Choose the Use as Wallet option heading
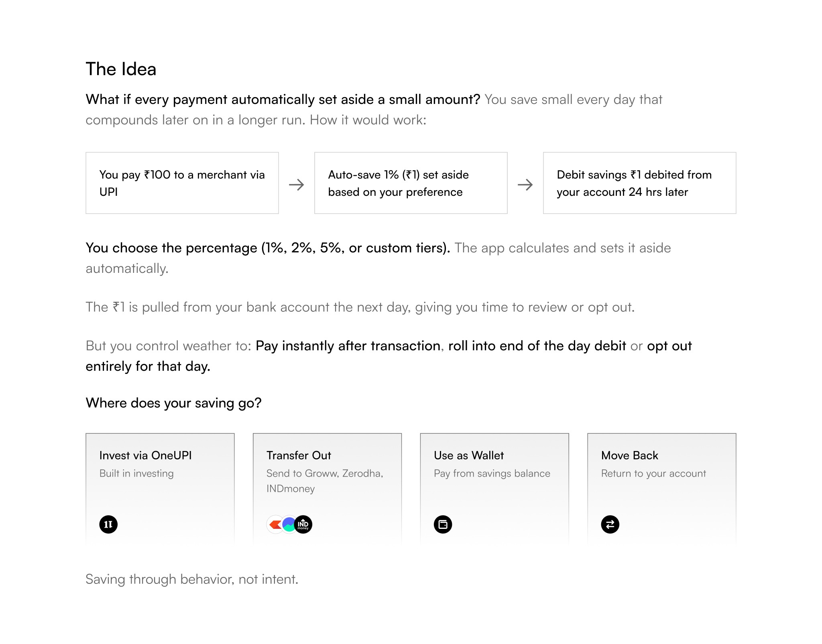 pos(468,455)
